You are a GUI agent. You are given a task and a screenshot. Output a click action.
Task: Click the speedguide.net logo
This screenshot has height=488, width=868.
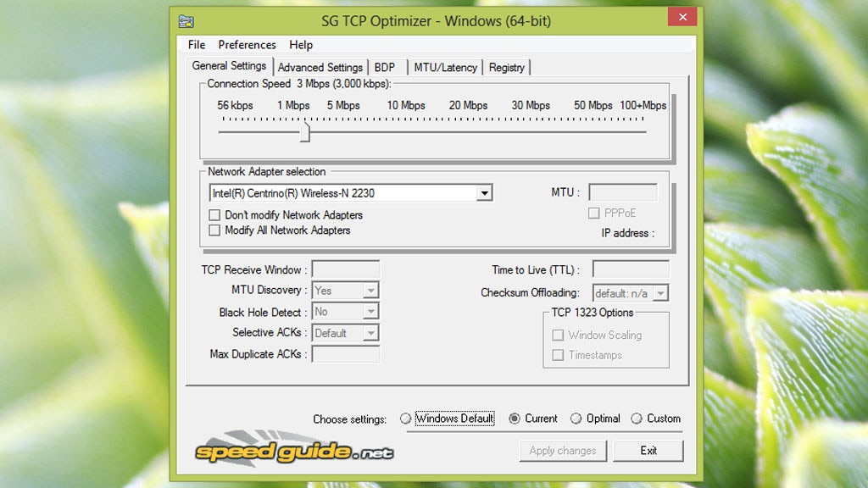point(294,452)
